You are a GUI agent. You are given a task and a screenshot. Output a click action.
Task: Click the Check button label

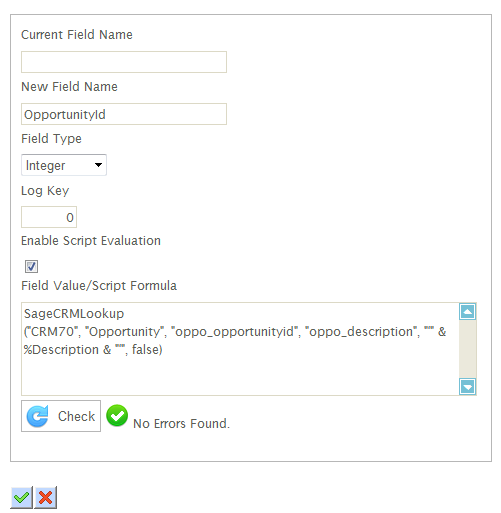pos(76,416)
